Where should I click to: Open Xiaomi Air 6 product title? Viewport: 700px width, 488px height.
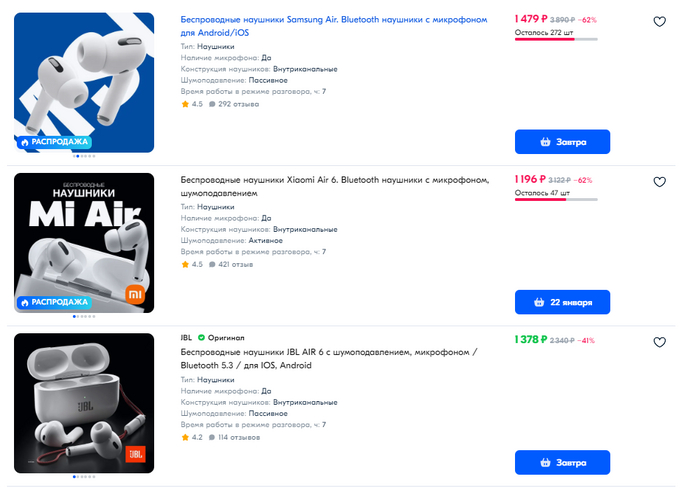click(334, 186)
